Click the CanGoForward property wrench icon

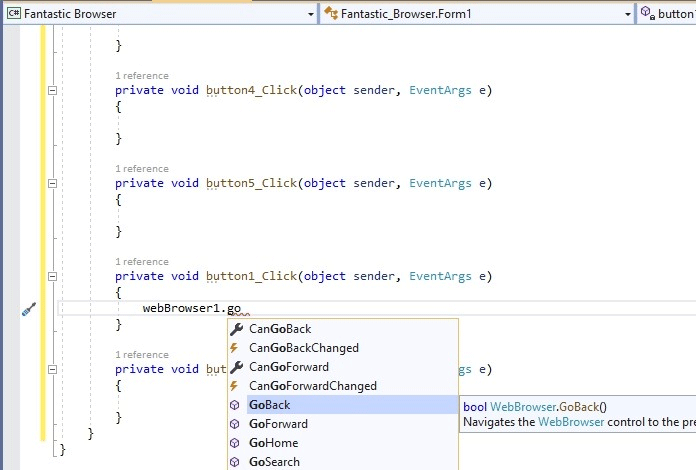[237, 367]
